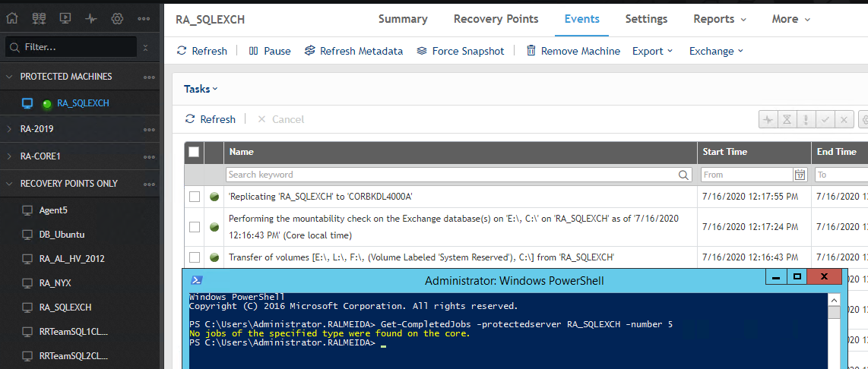
Task: Select the Events tab
Action: tap(581, 19)
